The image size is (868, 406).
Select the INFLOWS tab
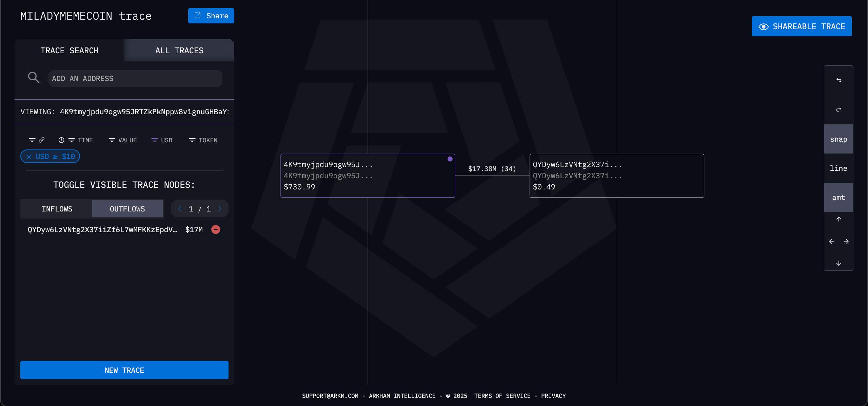57,209
